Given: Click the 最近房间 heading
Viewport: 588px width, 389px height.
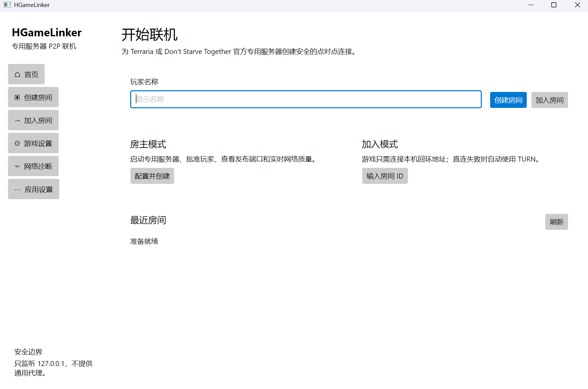Looking at the screenshot, I should (x=148, y=220).
